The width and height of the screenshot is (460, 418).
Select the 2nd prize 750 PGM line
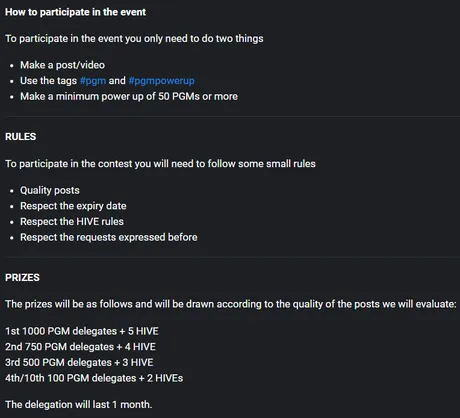[80, 347]
